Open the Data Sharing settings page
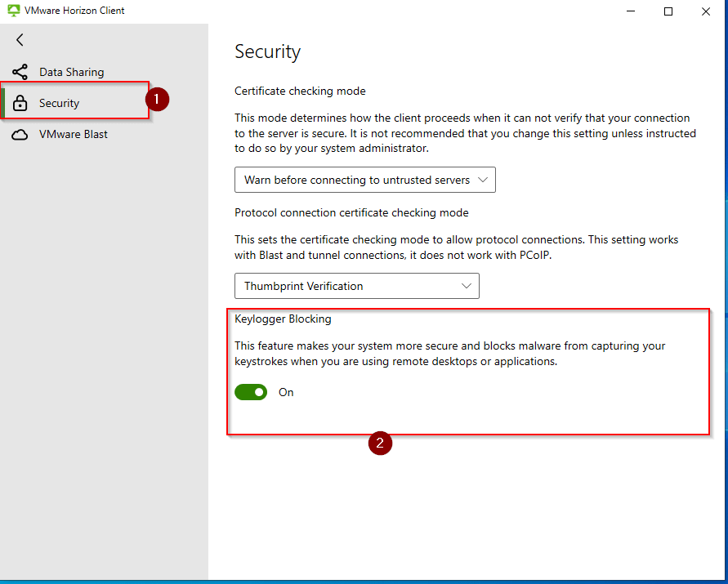This screenshot has height=584, width=728. (71, 72)
